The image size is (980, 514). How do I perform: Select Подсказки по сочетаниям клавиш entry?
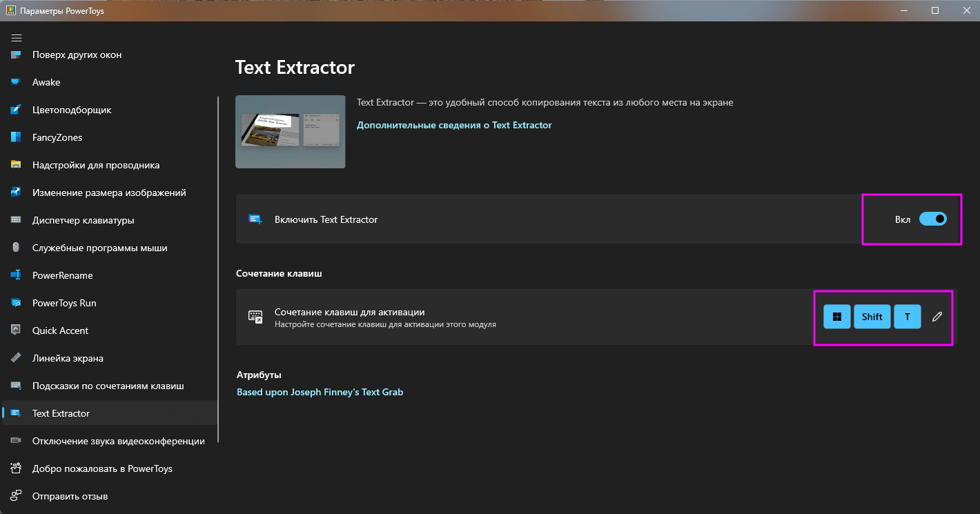pos(109,386)
